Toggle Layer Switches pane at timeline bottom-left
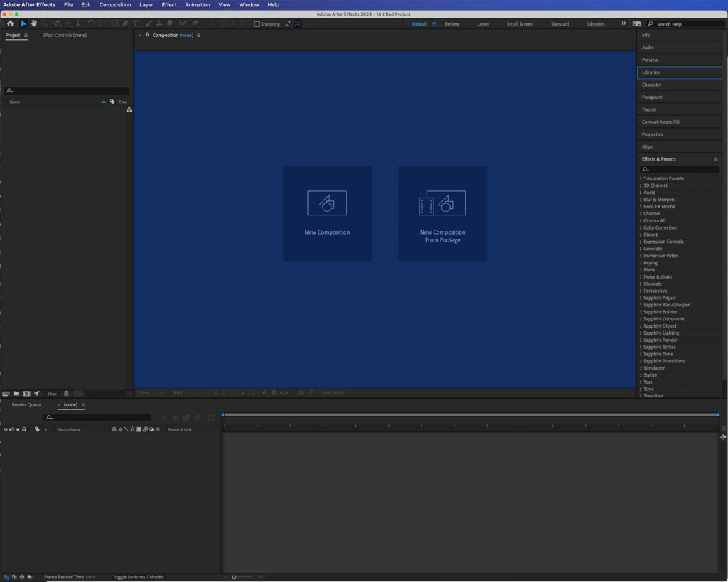The image size is (728, 582). pos(6,577)
